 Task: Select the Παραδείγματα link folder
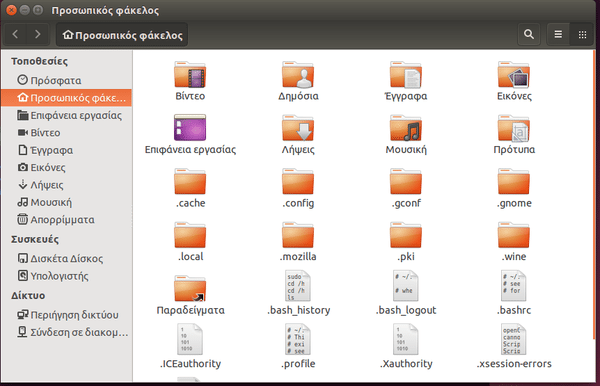(x=190, y=289)
